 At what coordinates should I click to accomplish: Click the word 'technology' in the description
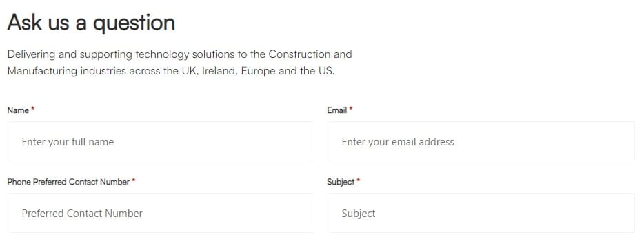tap(162, 54)
